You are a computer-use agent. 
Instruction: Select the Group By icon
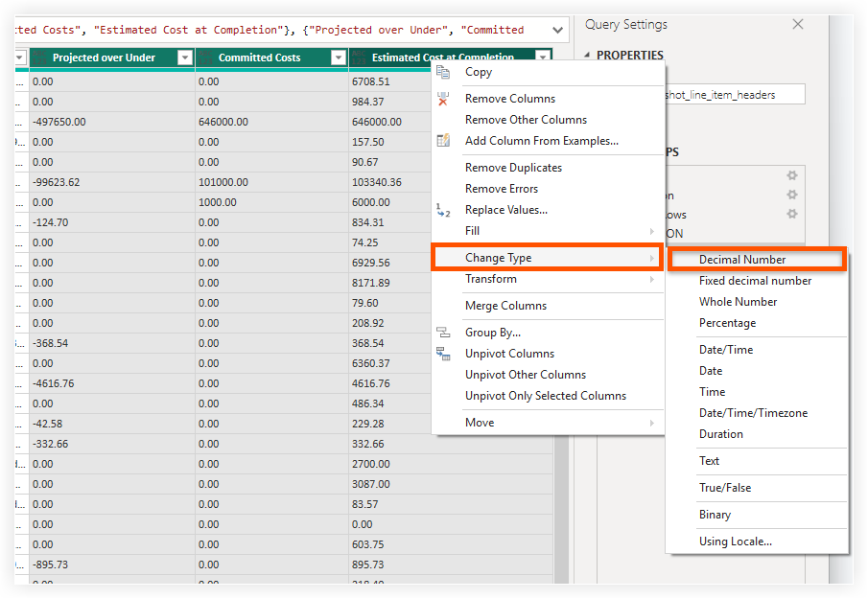pyautogui.click(x=444, y=332)
